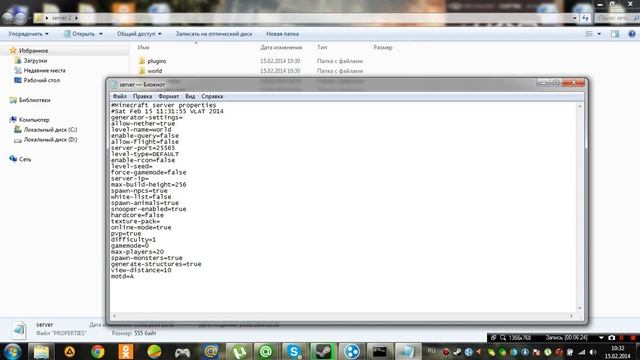Open Локальный диск (D:) in sidebar
The height and width of the screenshot is (360, 640).
[50, 139]
